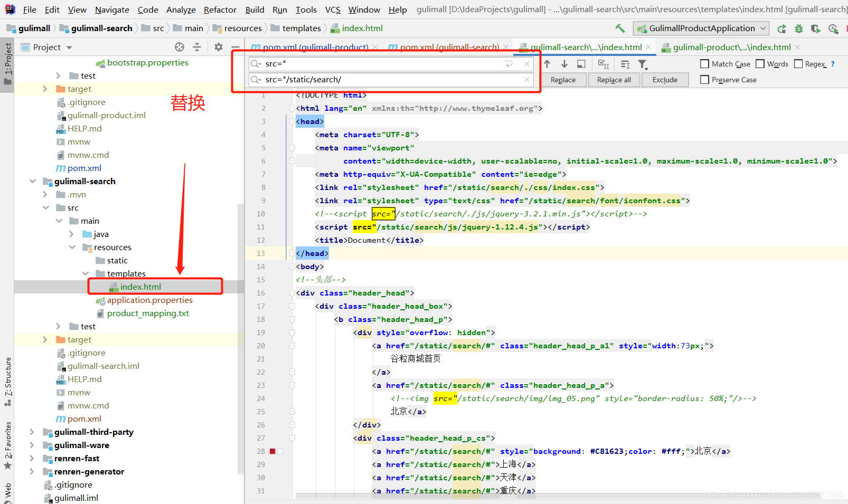
Task: Expand the gulimall-third-party module
Action: (32, 432)
